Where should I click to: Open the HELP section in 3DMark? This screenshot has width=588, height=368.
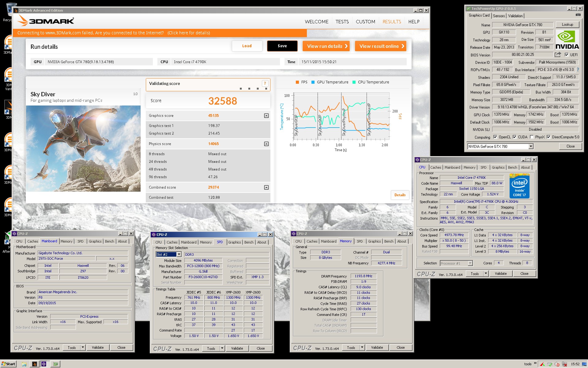(x=414, y=22)
